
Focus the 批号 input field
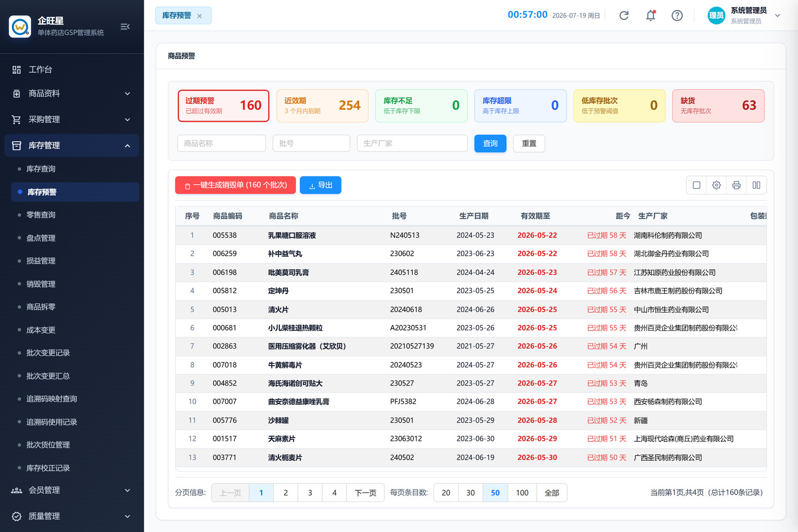pyautogui.click(x=311, y=144)
